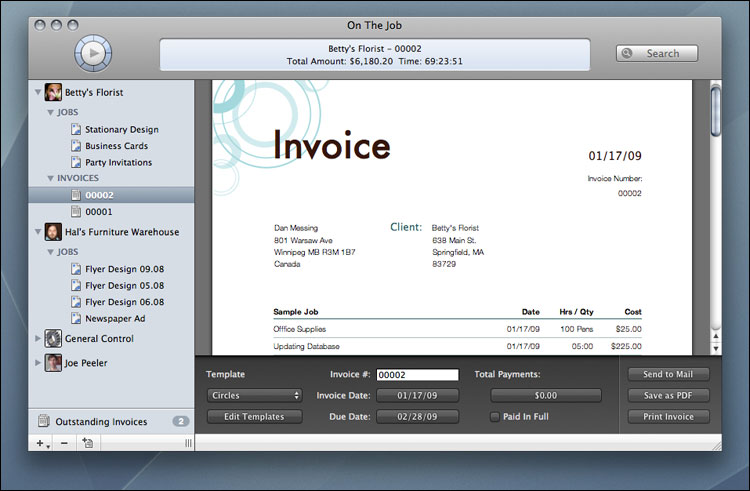The height and width of the screenshot is (491, 750).
Task: Click the minus remove button
Action: [64, 443]
